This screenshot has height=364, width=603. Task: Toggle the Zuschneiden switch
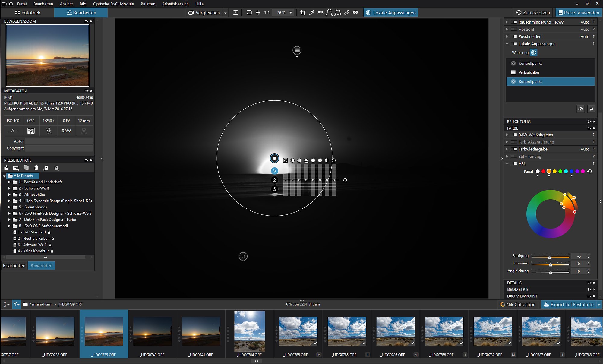click(514, 36)
